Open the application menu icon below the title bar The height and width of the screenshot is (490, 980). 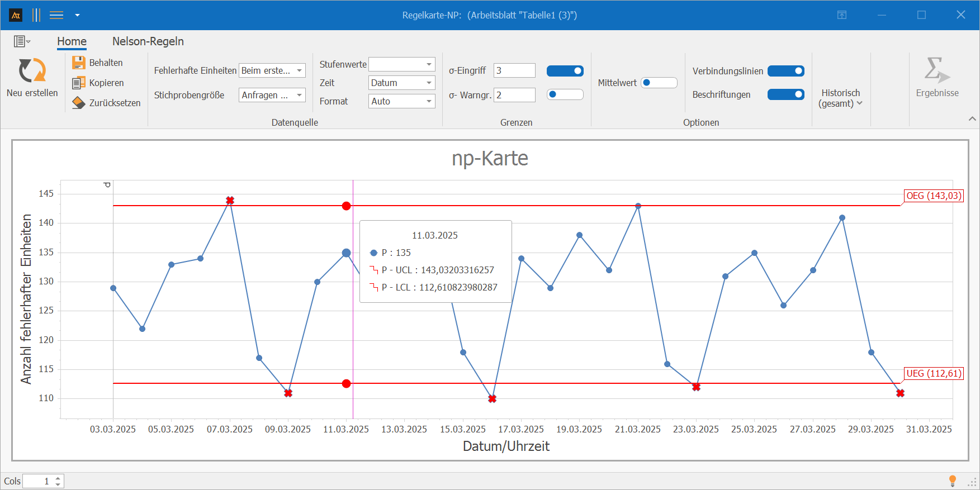(x=22, y=41)
